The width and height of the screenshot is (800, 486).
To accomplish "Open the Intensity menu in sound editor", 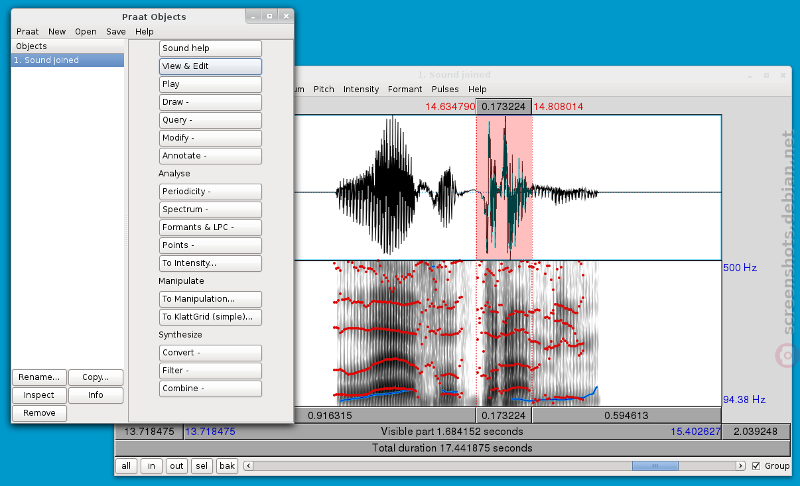I will pyautogui.click(x=361, y=89).
